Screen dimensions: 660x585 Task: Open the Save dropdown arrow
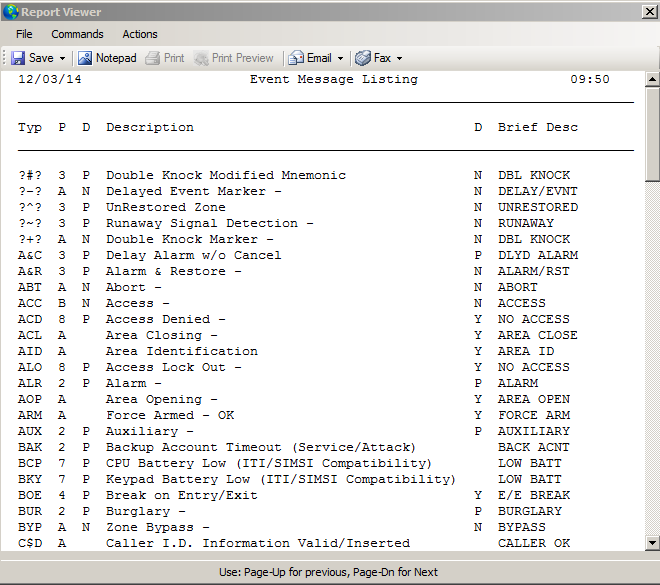click(x=62, y=58)
